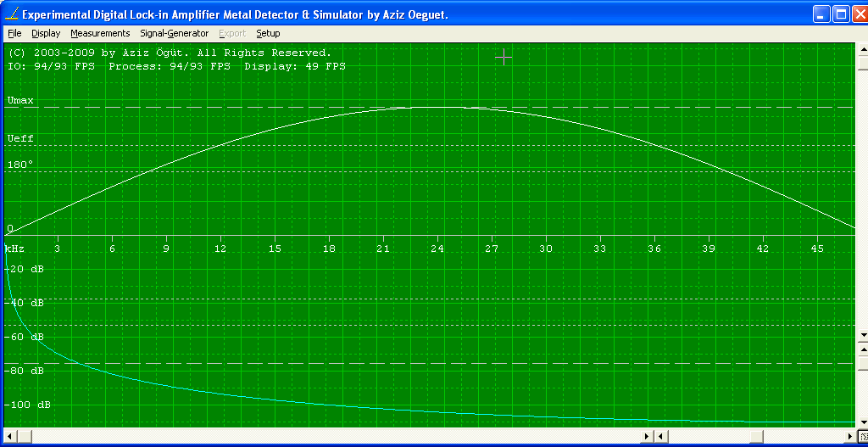Click right arrow of short horizontal scrollbar

click(850, 437)
